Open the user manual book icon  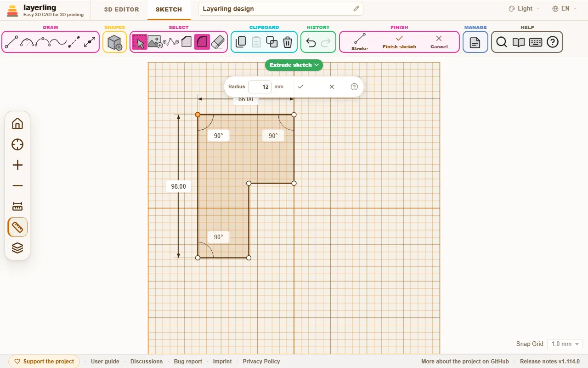(519, 42)
